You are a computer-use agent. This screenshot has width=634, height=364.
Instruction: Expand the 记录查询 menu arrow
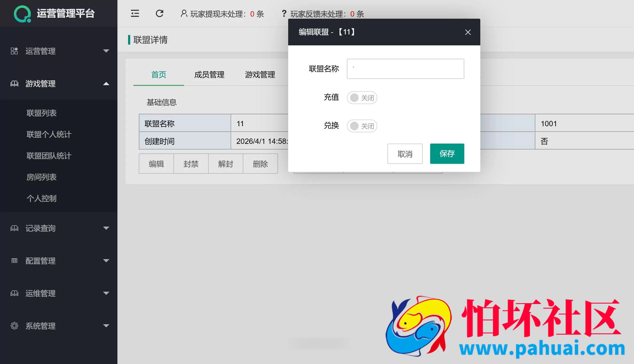[106, 228]
